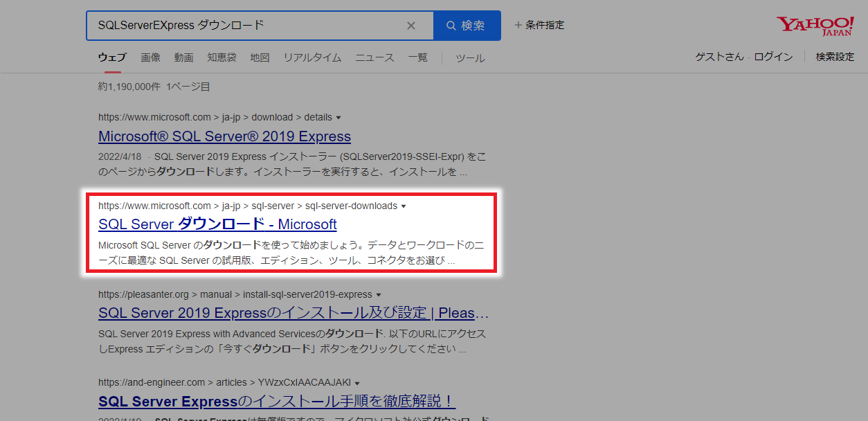Open the 条件指定 search conditions option
Viewport: 868px width, 421px height.
coord(539,26)
